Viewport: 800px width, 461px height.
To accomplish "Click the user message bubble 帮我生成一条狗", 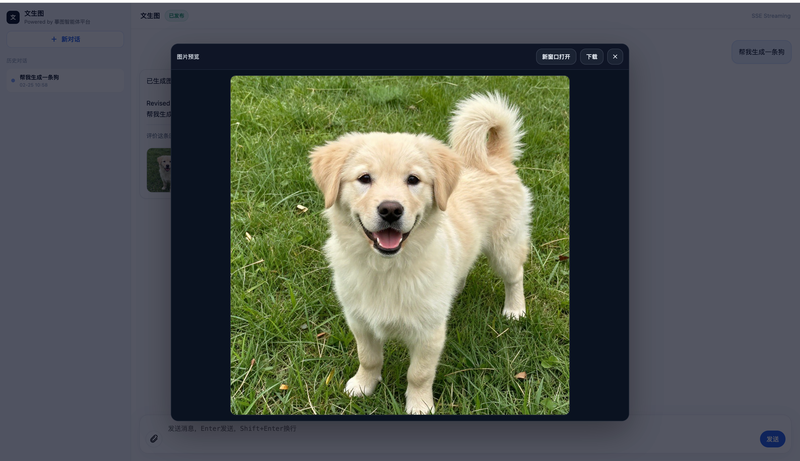I will 761,52.
